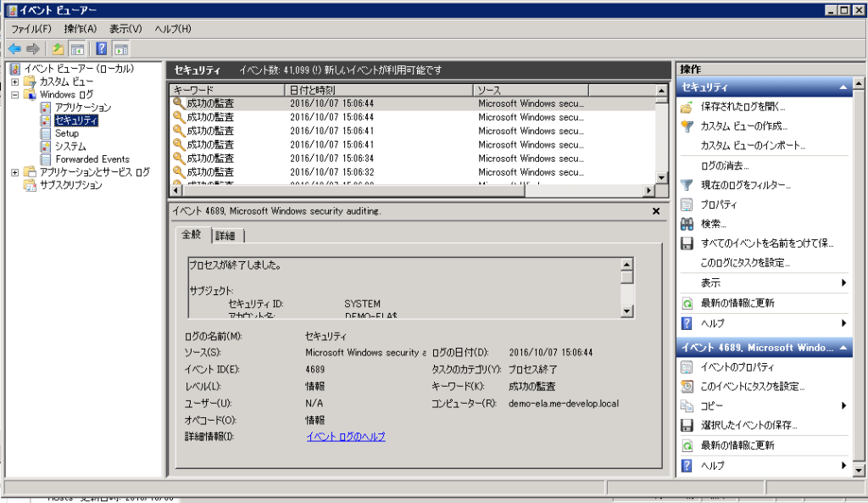This screenshot has height=503, width=868.
Task: Sort by the ソース column header
Action: (531, 90)
